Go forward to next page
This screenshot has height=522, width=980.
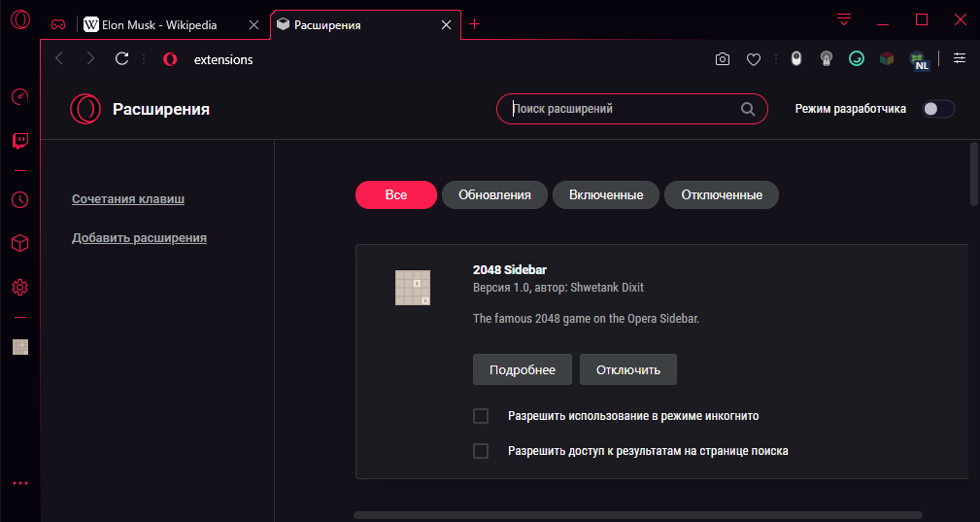point(90,58)
